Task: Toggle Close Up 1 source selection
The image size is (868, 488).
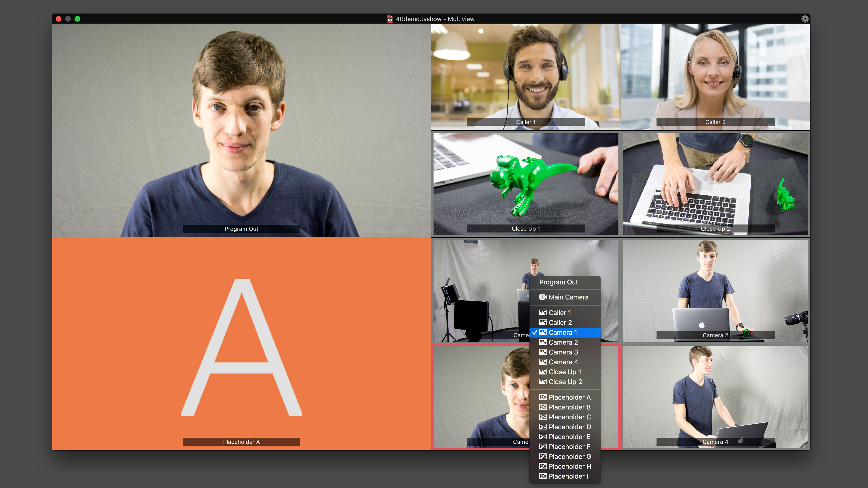Action: click(x=565, y=372)
